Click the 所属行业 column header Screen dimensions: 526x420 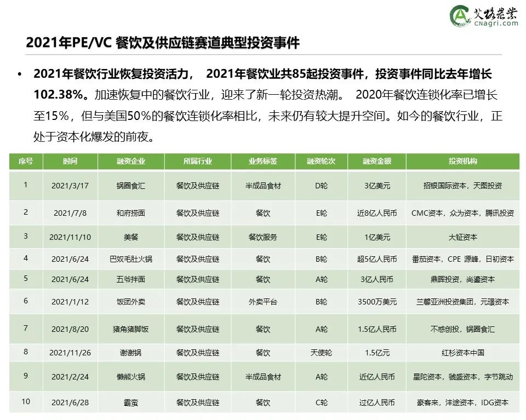tap(198, 161)
